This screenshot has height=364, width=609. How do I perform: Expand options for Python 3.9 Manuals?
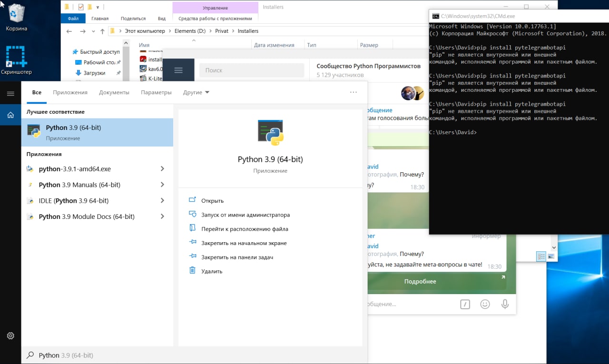162,185
